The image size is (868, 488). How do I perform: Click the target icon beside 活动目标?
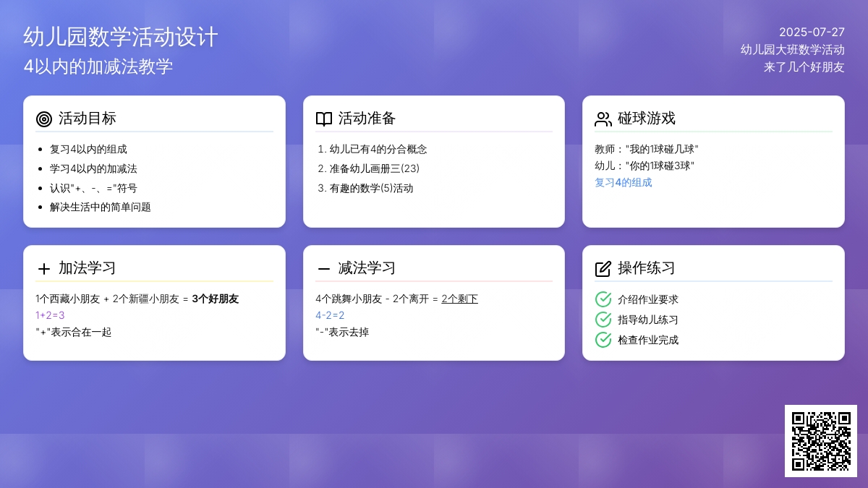coord(44,119)
